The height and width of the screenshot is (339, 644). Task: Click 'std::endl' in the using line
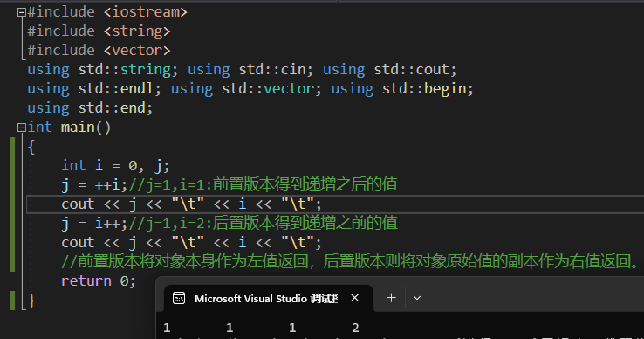pos(116,89)
